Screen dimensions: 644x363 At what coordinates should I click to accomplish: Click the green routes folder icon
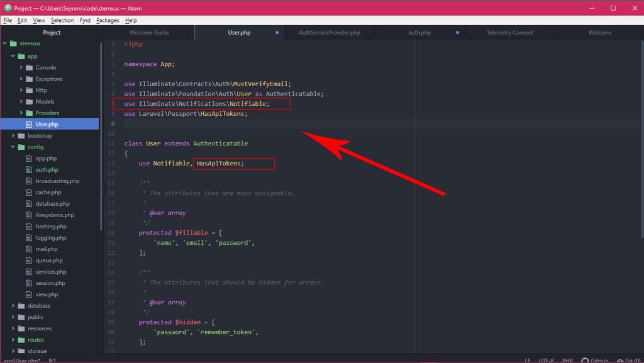point(21,340)
